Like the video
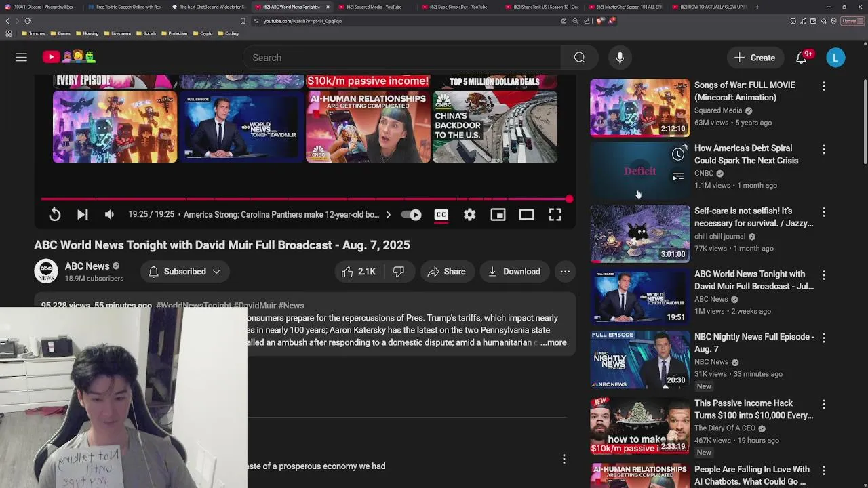868x488 pixels. pos(359,272)
